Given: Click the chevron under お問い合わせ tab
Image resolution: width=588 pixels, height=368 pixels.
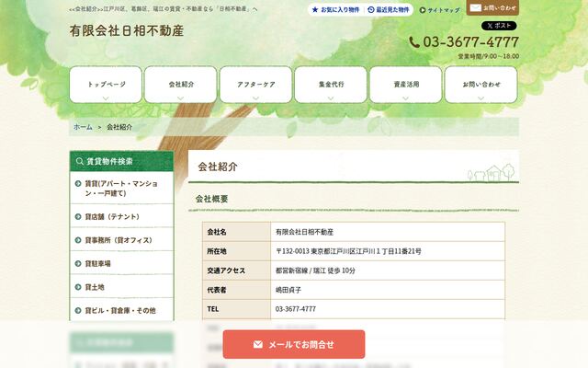Looking at the screenshot, I should pyautogui.click(x=481, y=98).
